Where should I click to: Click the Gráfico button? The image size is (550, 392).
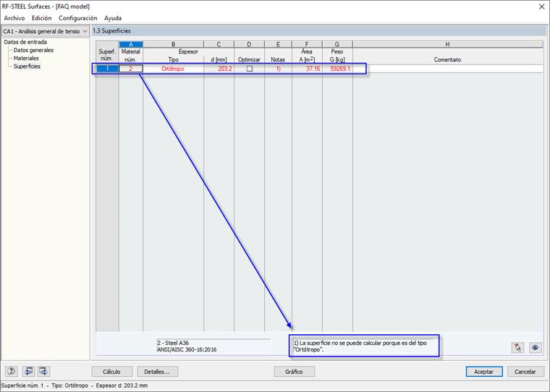(x=294, y=372)
